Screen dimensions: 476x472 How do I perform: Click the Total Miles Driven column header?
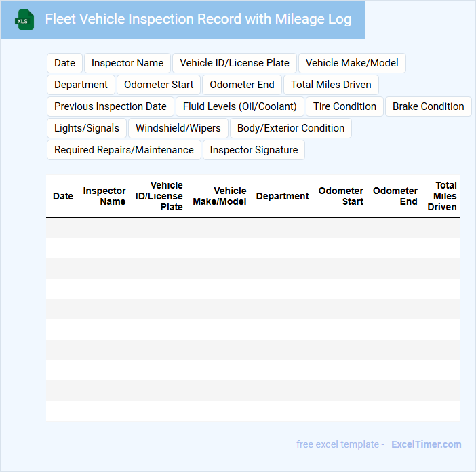click(x=443, y=196)
